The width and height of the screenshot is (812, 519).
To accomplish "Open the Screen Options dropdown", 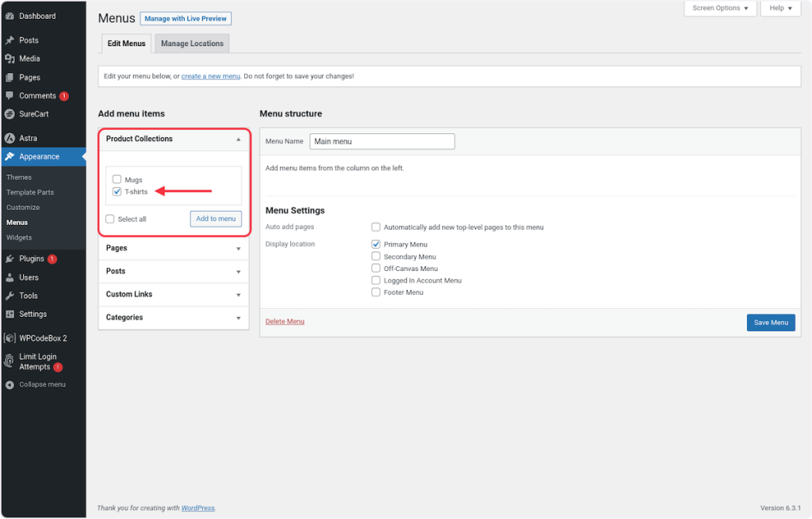I will (719, 8).
